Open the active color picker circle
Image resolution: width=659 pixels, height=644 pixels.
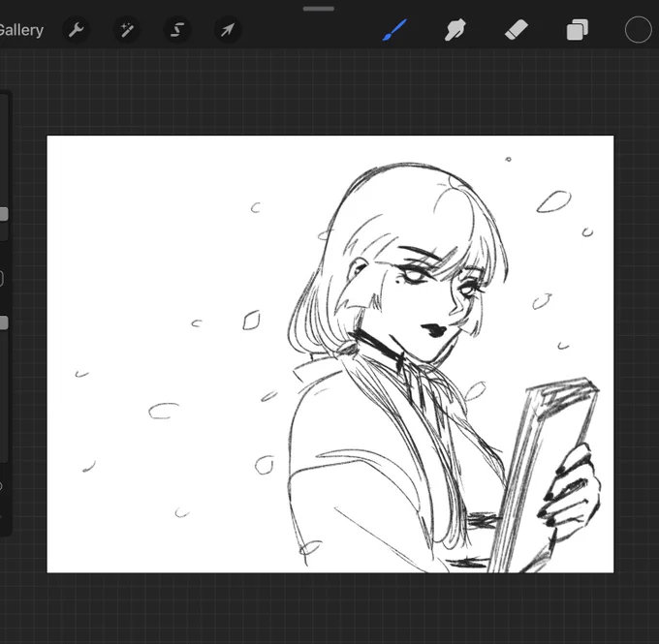638,30
